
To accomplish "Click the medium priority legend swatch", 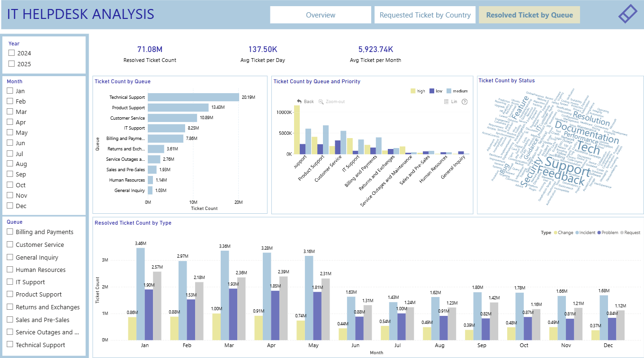I will coord(449,91).
